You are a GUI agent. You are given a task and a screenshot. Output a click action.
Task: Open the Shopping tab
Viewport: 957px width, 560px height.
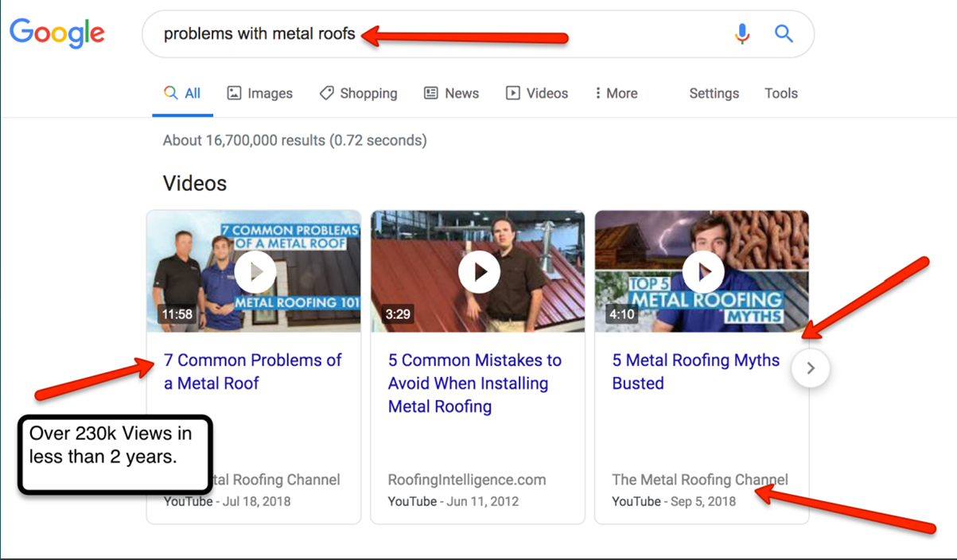pyautogui.click(x=358, y=93)
